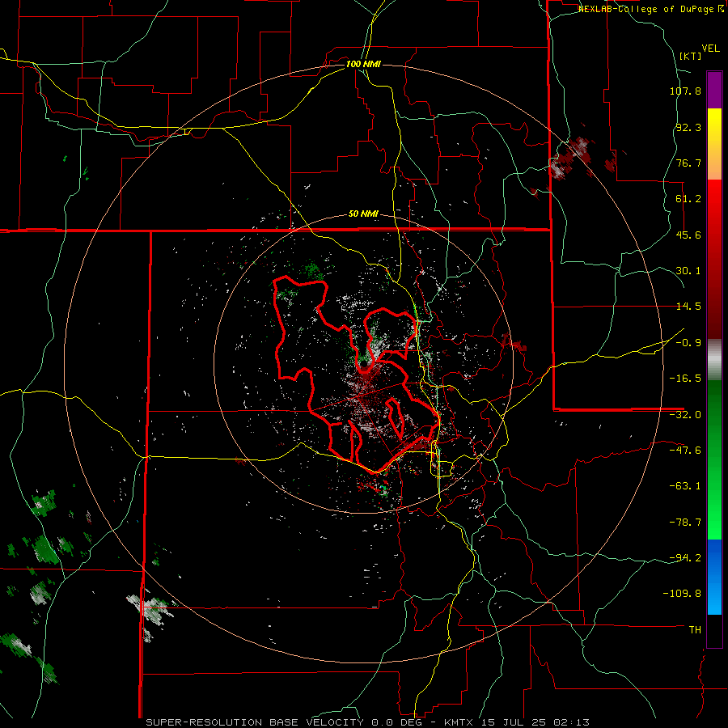
Task: Pick the red segment of velocity color bar
Action: (714, 259)
